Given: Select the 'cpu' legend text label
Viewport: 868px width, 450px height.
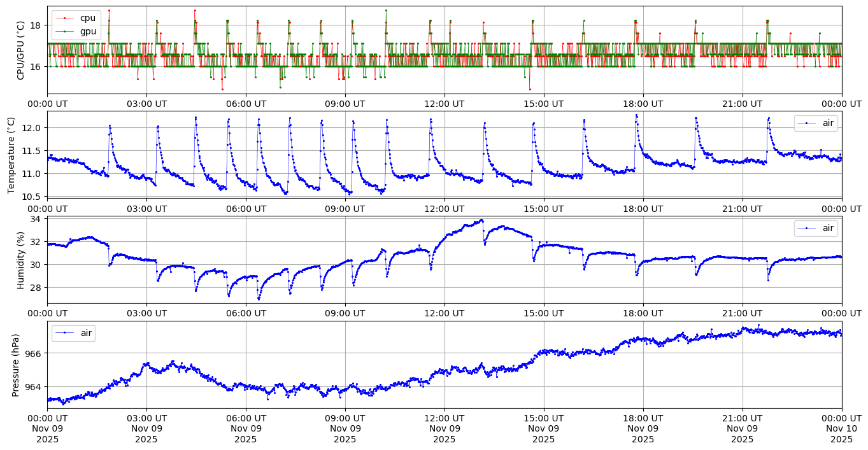Looking at the screenshot, I should (88, 18).
